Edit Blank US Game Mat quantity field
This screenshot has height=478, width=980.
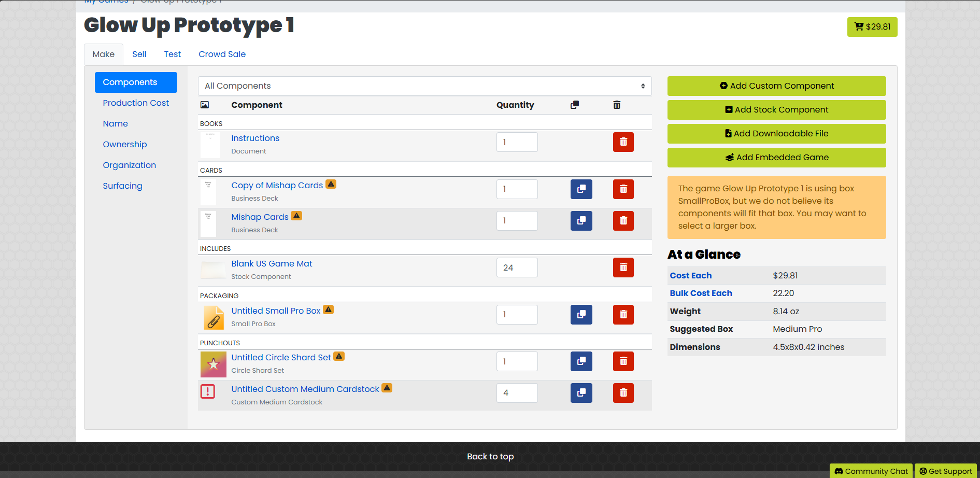(x=517, y=268)
